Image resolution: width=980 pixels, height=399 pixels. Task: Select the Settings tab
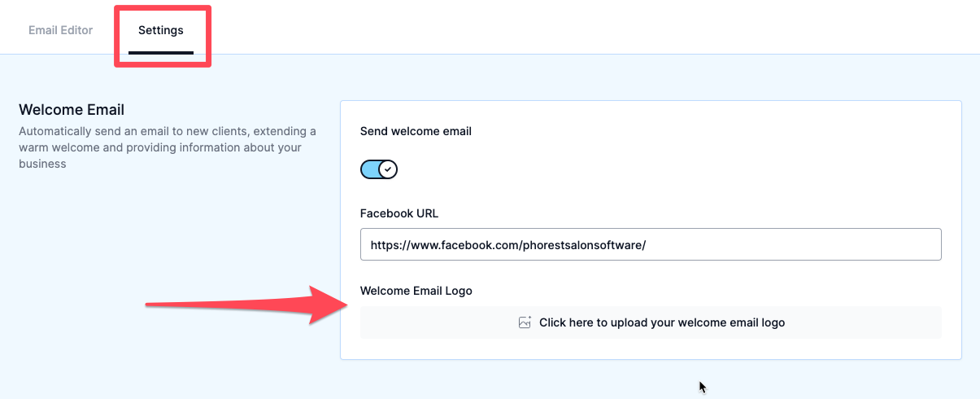(x=161, y=31)
